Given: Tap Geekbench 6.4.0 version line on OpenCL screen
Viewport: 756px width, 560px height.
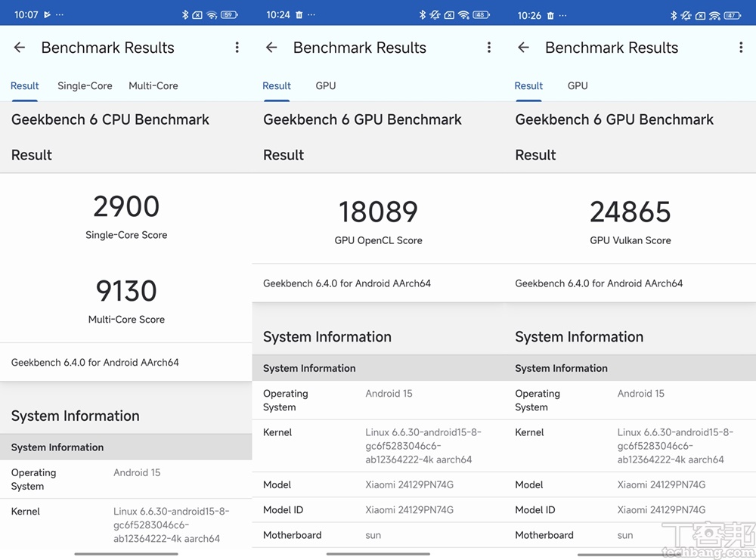Looking at the screenshot, I should click(347, 283).
